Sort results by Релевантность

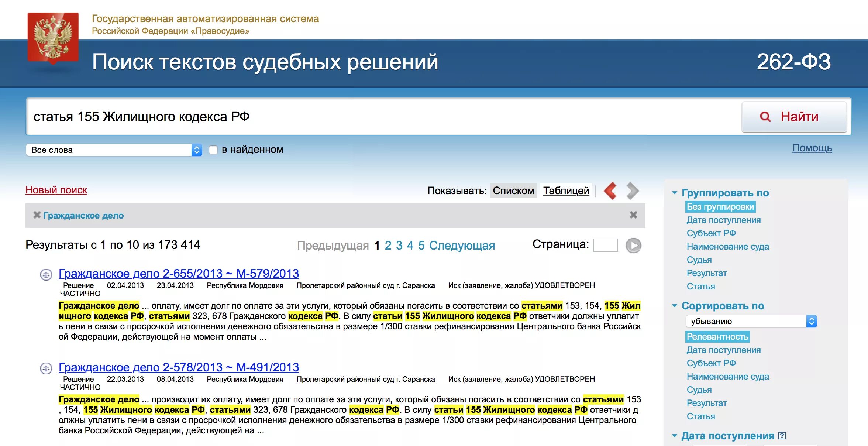tap(717, 337)
